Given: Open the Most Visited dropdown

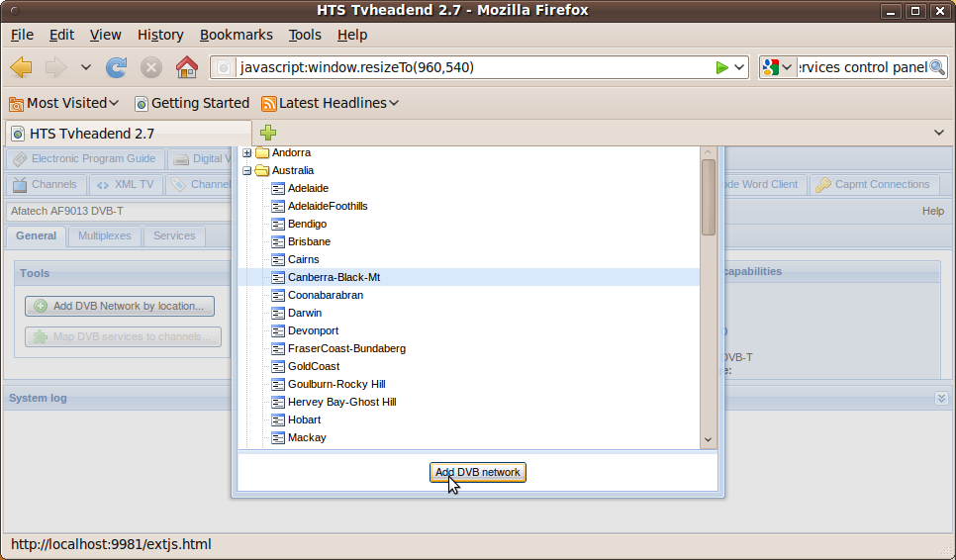Looking at the screenshot, I should (x=114, y=104).
